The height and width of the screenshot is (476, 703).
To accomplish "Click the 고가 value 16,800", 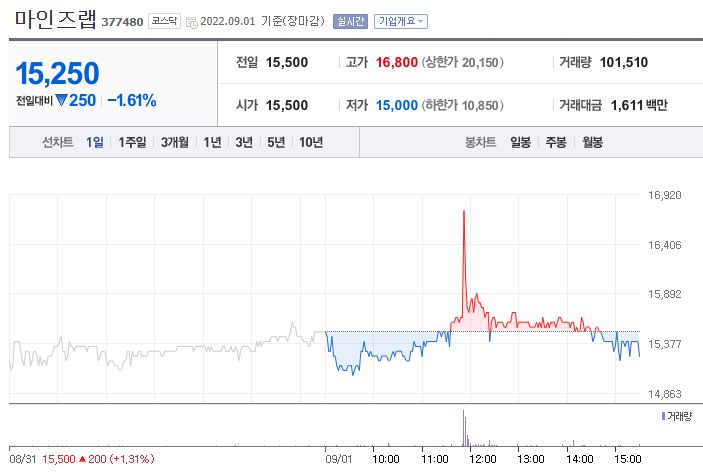I will [397, 62].
